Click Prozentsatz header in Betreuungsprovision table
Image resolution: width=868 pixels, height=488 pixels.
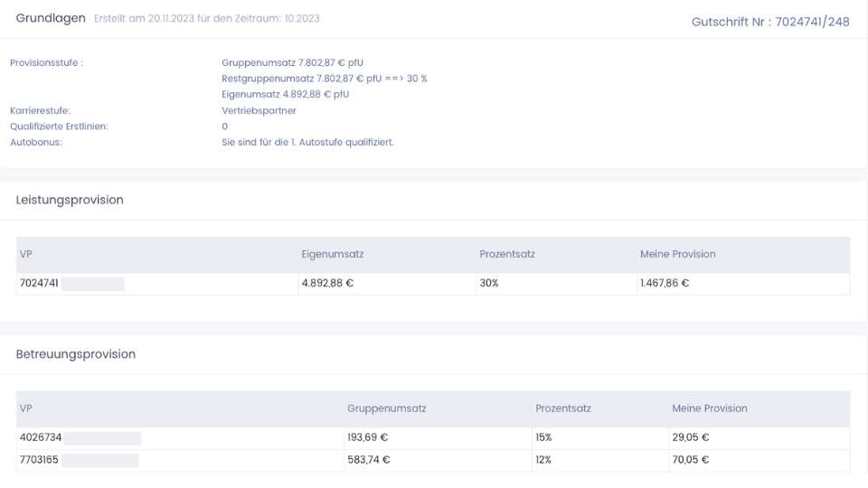click(x=563, y=408)
